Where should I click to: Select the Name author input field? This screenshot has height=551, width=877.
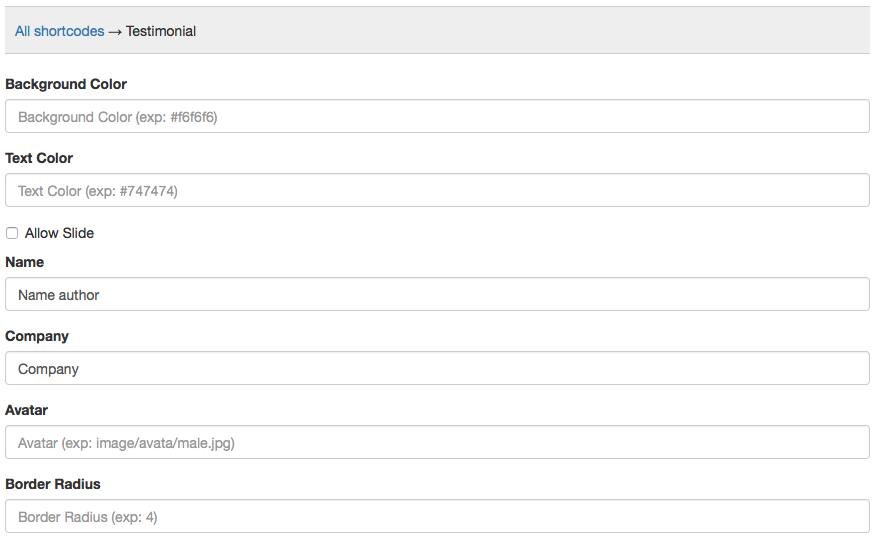click(x=437, y=295)
